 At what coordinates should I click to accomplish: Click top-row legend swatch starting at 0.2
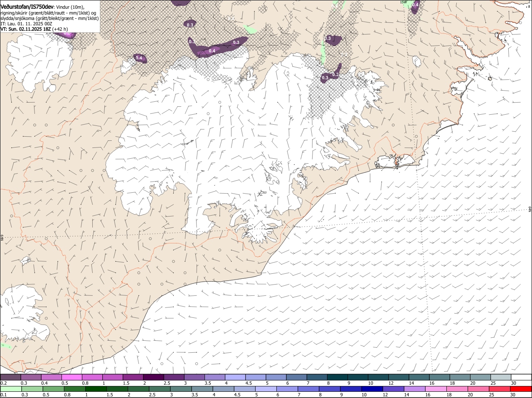click(x=11, y=377)
